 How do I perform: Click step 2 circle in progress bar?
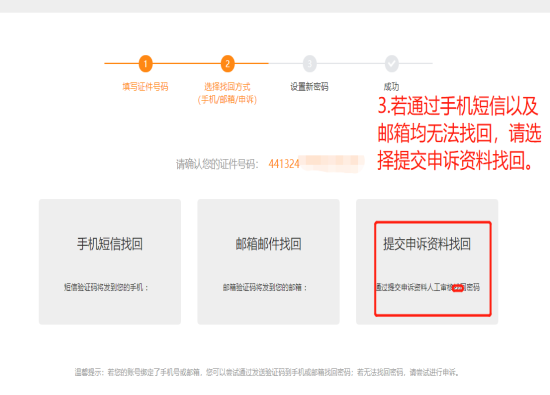(x=228, y=63)
